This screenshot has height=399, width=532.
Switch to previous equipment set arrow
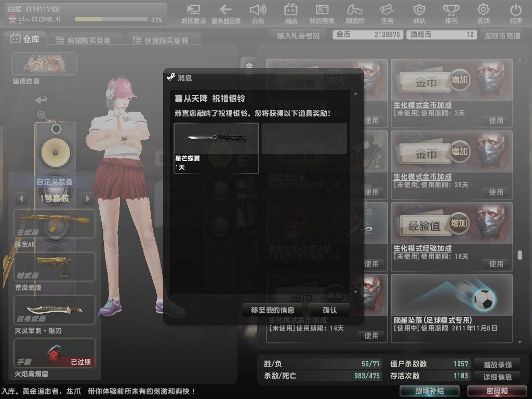click(x=21, y=198)
